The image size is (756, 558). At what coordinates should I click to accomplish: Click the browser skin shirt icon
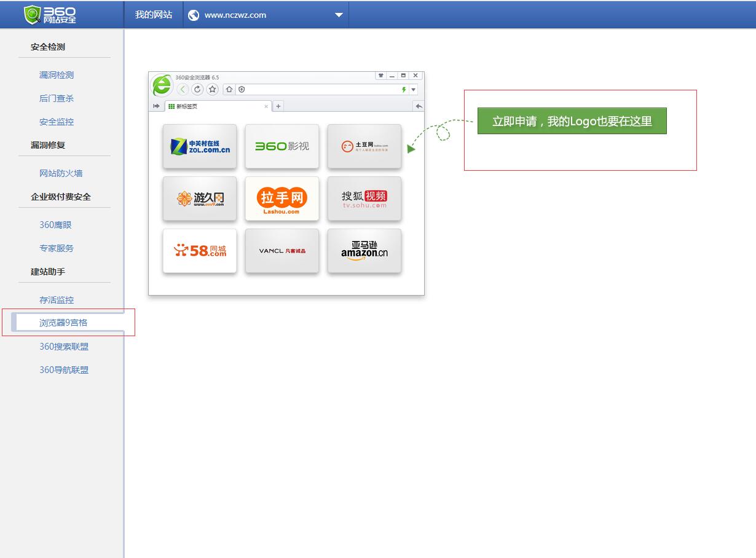(x=381, y=76)
